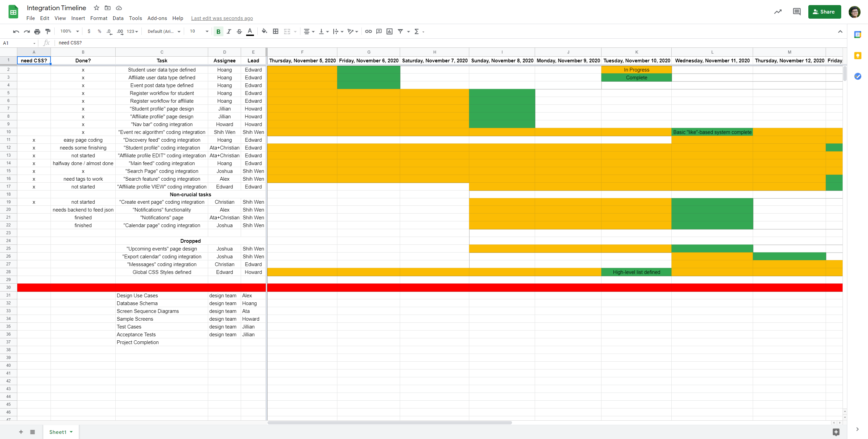Click the Paint format icon
This screenshot has height=439, width=868.
click(48, 32)
